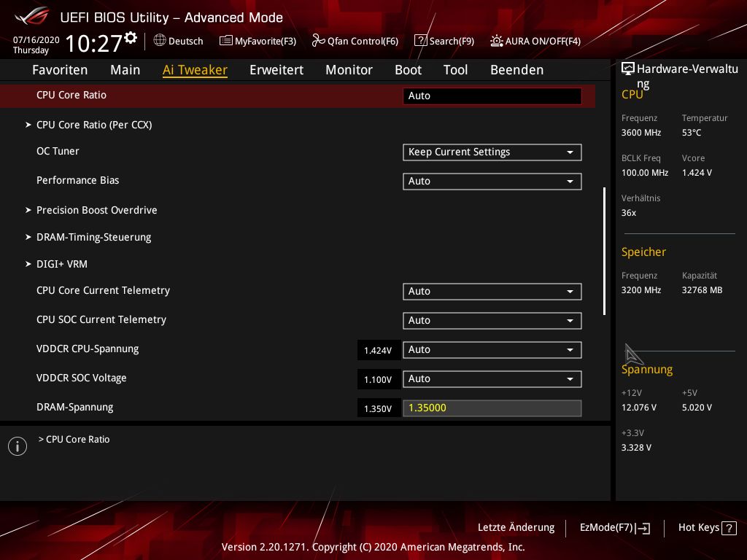
Task: Click the 07/16/2020 date
Action: pyautogui.click(x=36, y=40)
